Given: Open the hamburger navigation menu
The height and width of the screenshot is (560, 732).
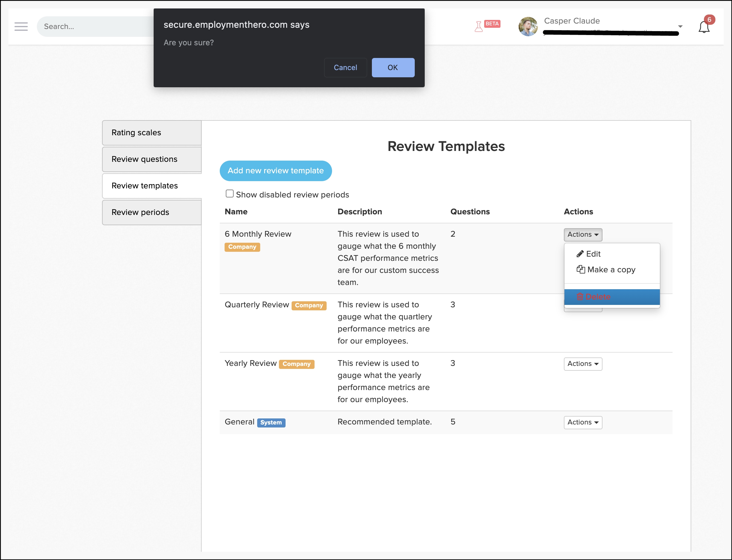Looking at the screenshot, I should pyautogui.click(x=21, y=26).
